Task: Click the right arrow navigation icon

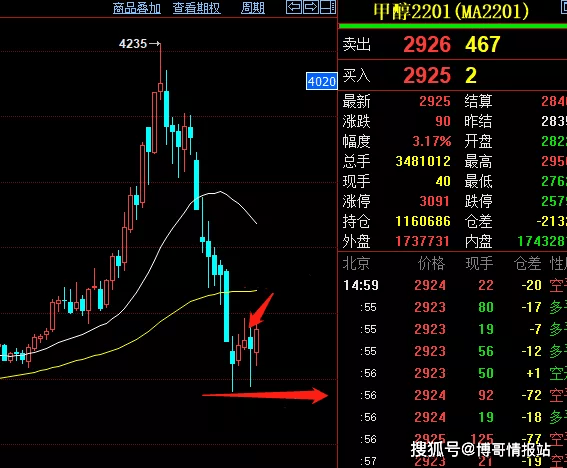Action: click(311, 7)
